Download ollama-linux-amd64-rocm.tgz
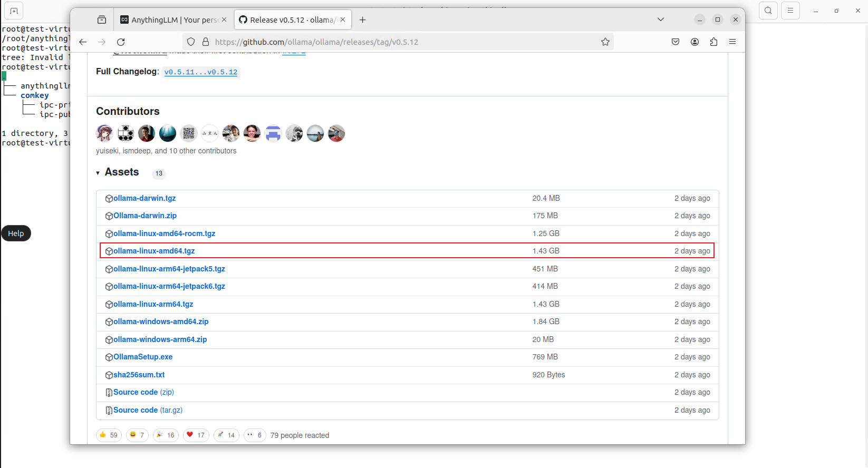The image size is (868, 468). click(x=165, y=233)
